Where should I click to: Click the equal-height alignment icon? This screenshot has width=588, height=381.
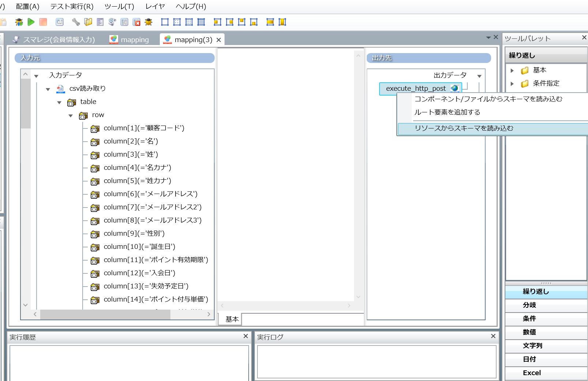282,22
